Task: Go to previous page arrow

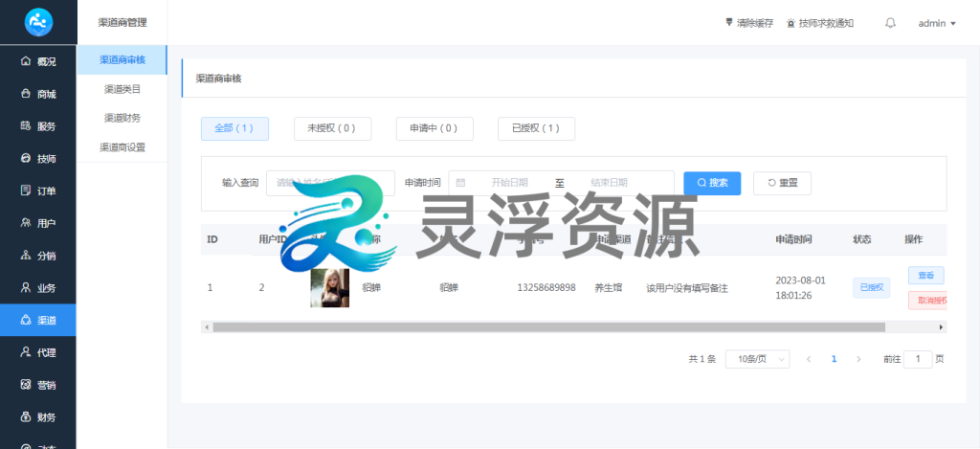Action: pyautogui.click(x=809, y=359)
